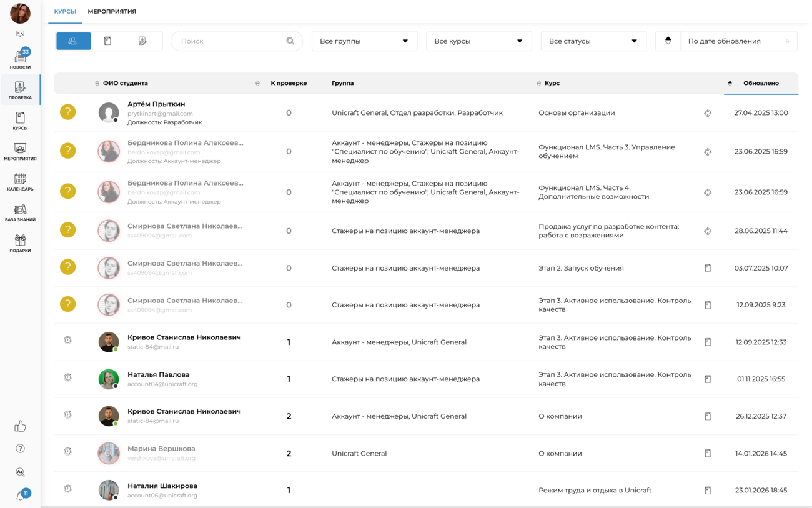Click the user profile avatar at top left

tap(20, 13)
